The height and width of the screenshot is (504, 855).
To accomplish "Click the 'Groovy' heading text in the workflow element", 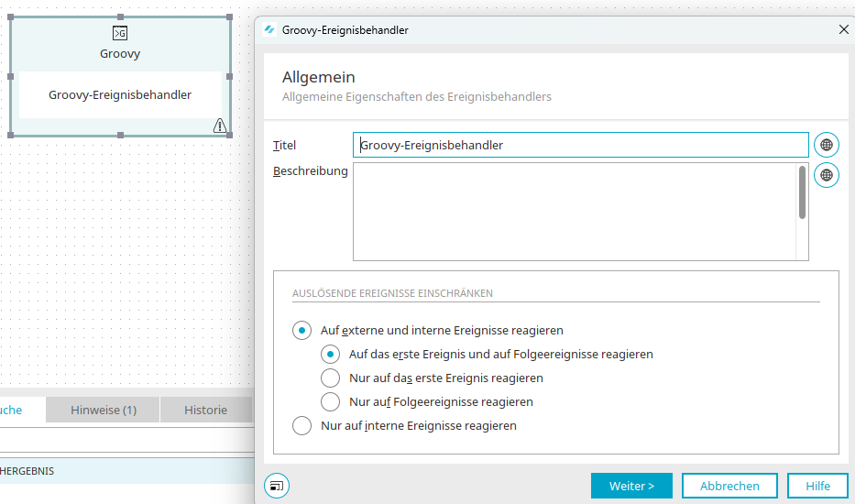I will coord(120,53).
